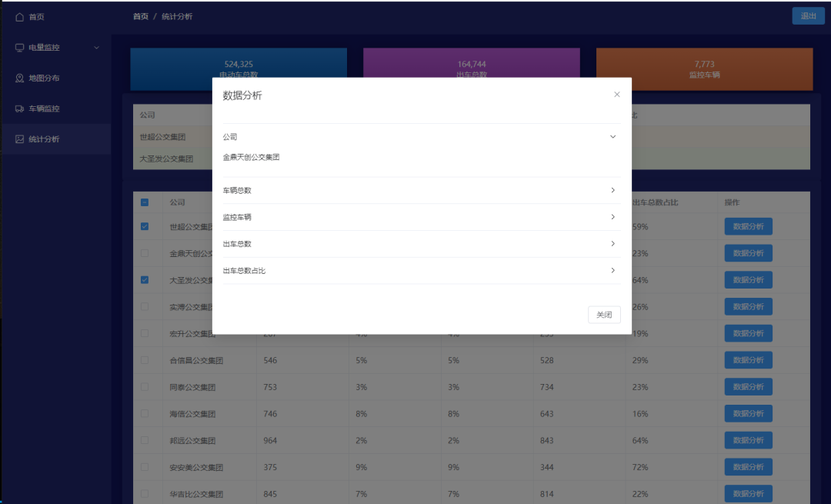Click 统计分析 breadcrumb text
The image size is (831, 504).
point(177,16)
